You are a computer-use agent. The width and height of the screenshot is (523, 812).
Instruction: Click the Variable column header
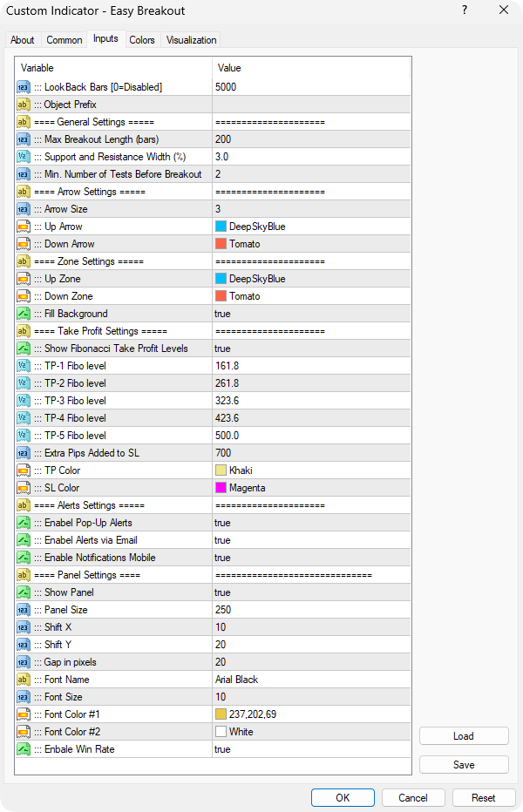[37, 68]
